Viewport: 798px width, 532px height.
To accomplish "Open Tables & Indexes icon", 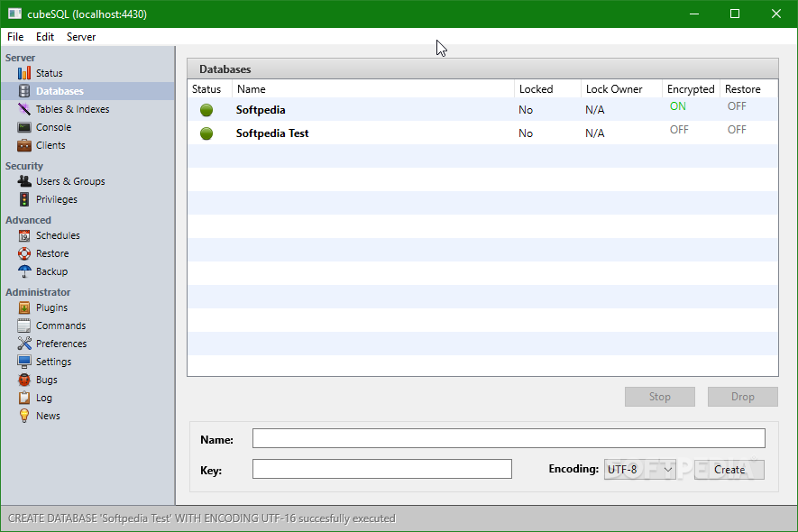I will [24, 109].
